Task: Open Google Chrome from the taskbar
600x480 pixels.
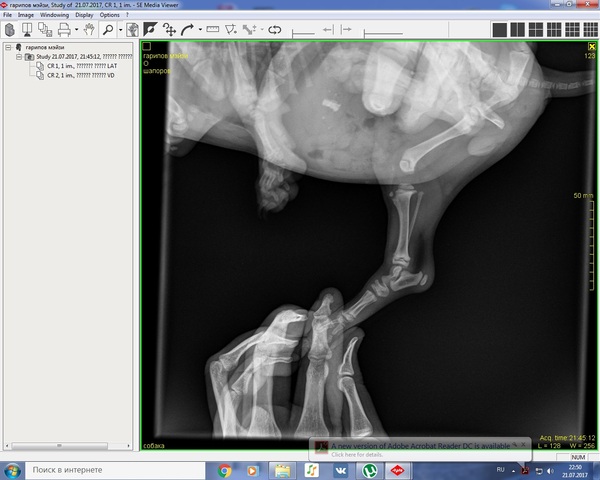Action: [x=225, y=469]
